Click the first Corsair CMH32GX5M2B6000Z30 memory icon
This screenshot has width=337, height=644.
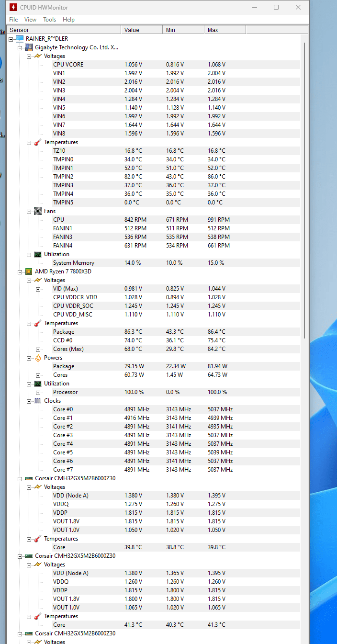28,478
